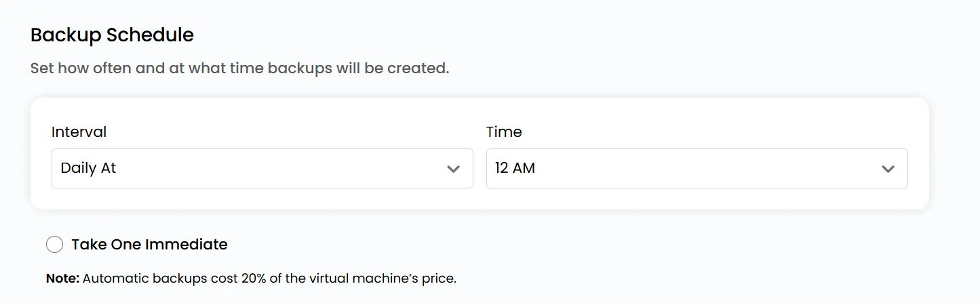This screenshot has height=303, width=980.
Task: Click the chevron arrow in Time dropdown
Action: click(x=888, y=169)
